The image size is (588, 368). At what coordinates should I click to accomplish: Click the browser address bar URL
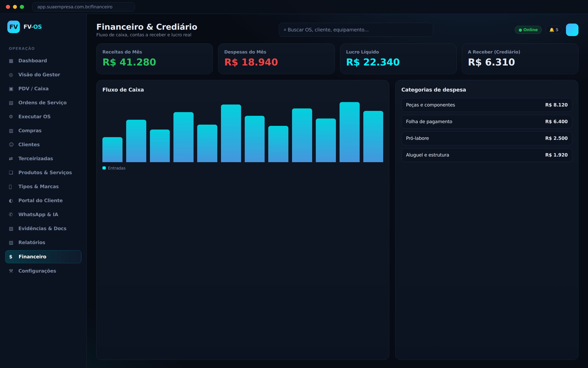point(84,7)
